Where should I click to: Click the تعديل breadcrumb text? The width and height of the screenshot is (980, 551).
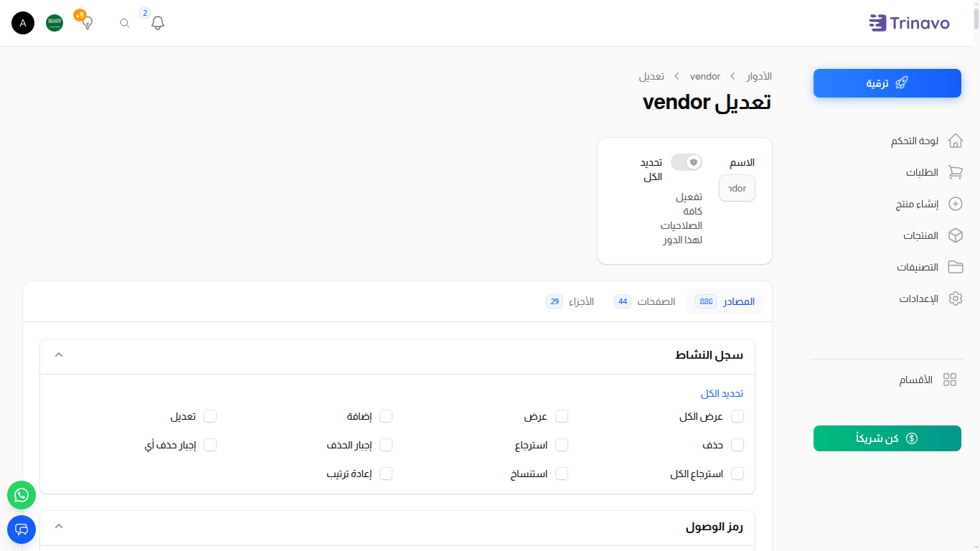coord(651,76)
